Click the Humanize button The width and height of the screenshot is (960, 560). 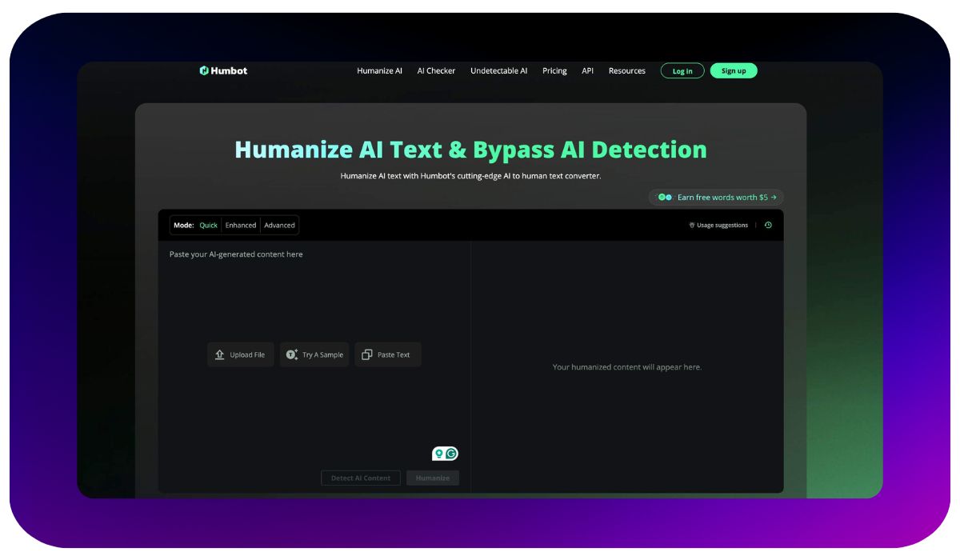[433, 478]
